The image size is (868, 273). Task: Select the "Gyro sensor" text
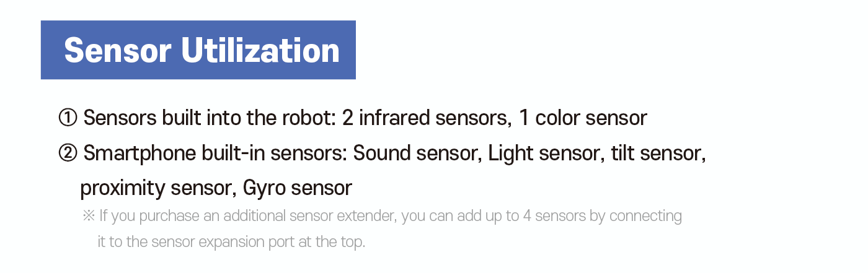pyautogui.click(x=298, y=188)
